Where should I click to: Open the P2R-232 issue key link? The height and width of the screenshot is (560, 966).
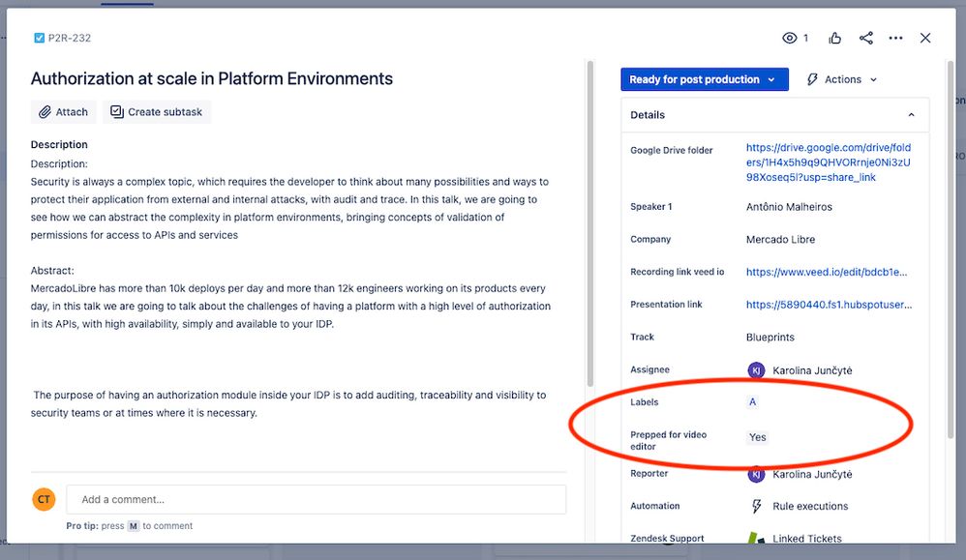point(70,38)
